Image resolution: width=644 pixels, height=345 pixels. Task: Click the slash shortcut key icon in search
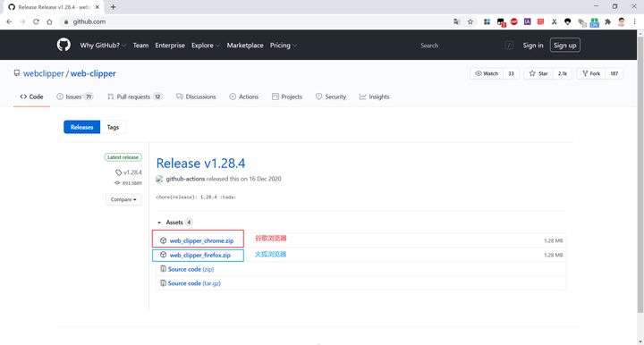(x=509, y=46)
